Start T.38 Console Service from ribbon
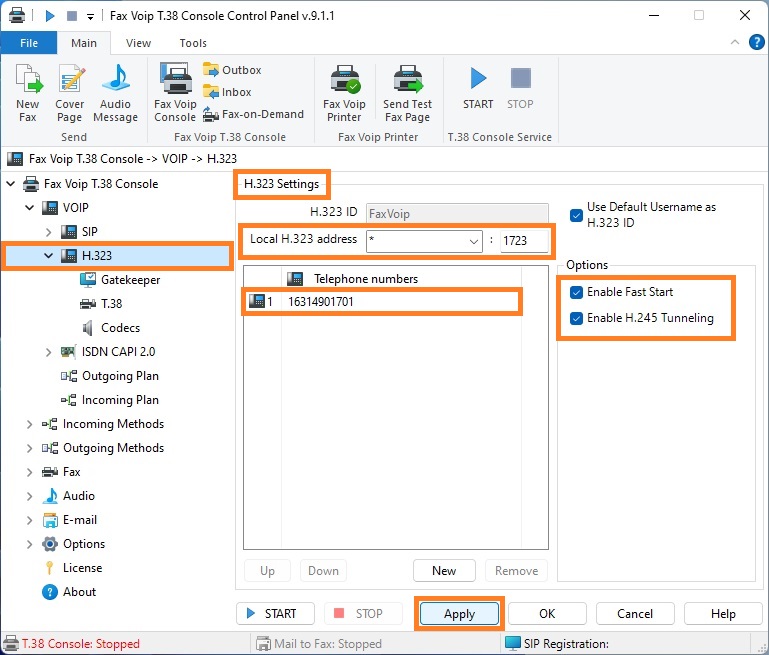 click(478, 88)
